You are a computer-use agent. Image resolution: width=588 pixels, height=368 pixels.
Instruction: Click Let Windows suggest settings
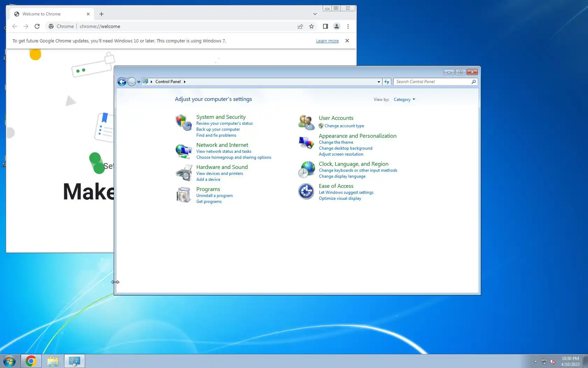pos(346,192)
